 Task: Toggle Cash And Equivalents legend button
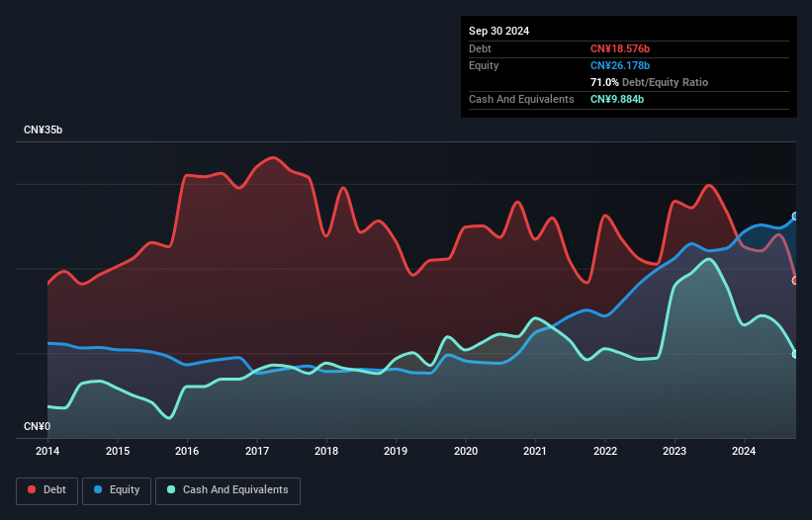point(227,490)
